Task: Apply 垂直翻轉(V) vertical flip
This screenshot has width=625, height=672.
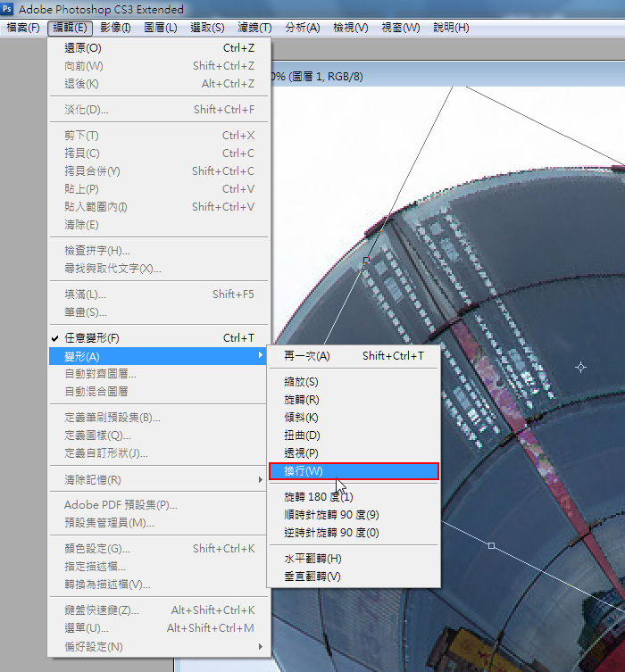Action: tap(312, 577)
